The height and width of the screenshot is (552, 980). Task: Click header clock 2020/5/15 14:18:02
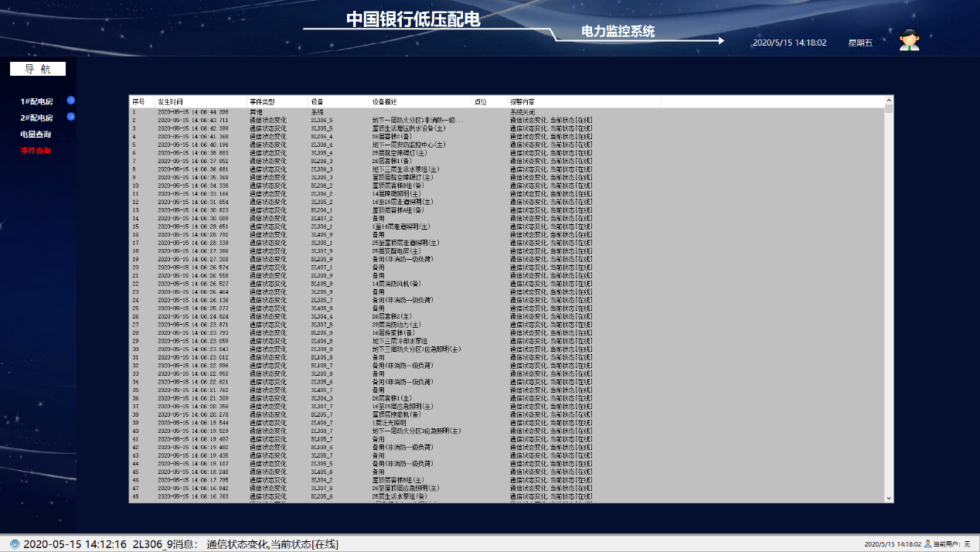(790, 43)
